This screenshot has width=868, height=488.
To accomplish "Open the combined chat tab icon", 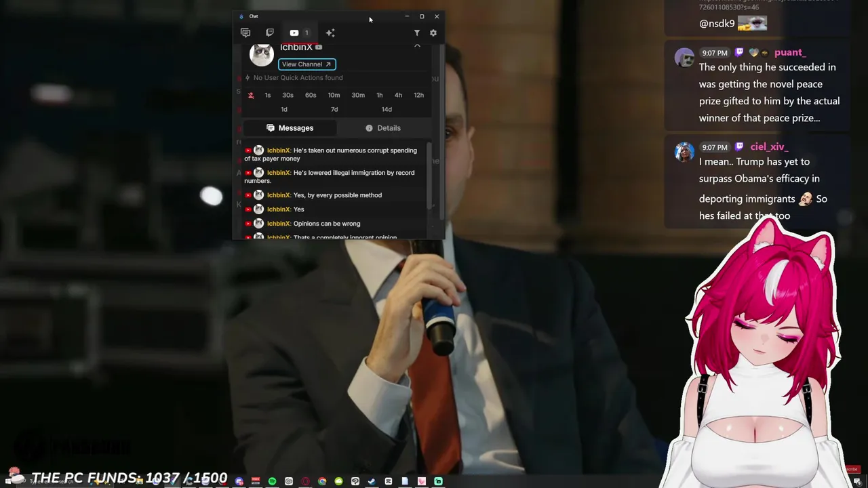I will coord(245,33).
